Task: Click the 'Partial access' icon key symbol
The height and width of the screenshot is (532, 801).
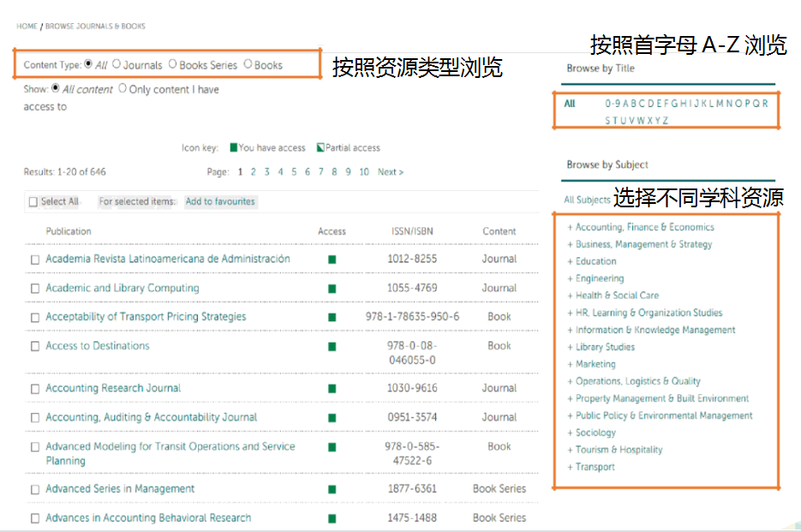Action: (320, 147)
